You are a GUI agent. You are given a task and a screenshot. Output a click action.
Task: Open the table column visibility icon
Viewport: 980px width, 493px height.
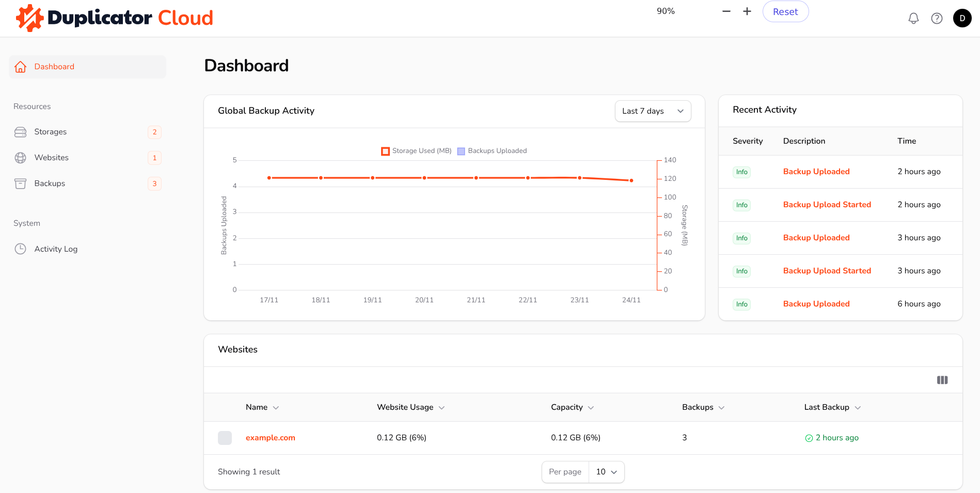tap(942, 380)
